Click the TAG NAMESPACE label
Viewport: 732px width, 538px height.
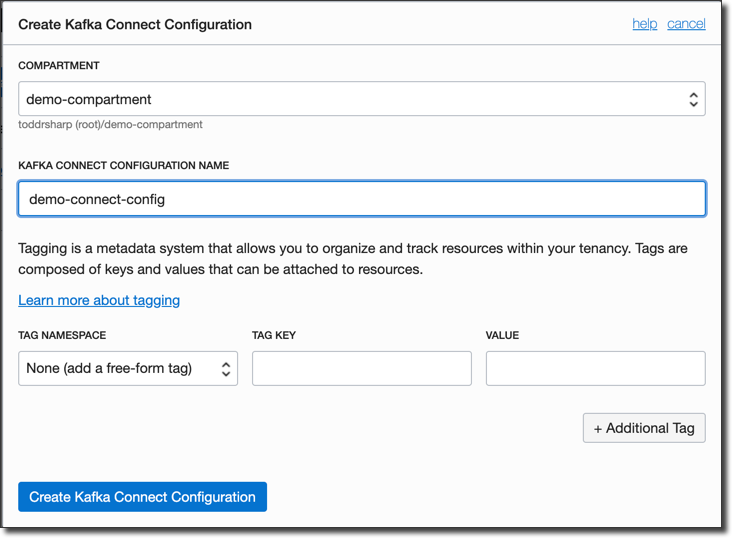tap(62, 335)
